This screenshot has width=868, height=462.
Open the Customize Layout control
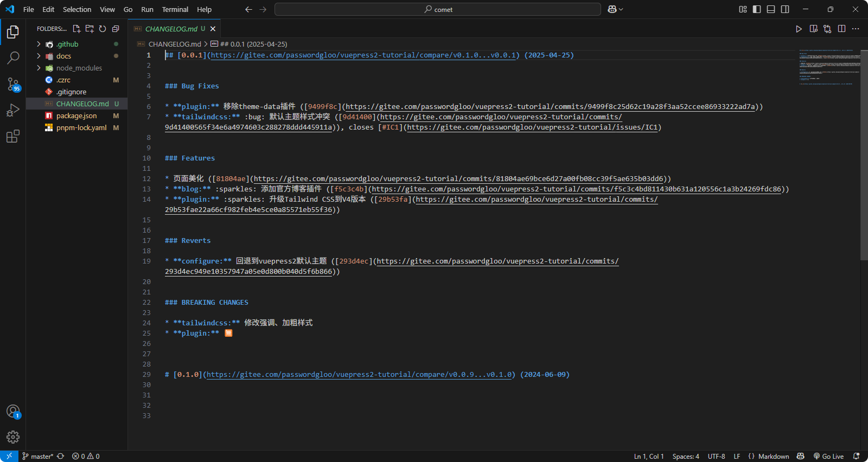pyautogui.click(x=743, y=9)
